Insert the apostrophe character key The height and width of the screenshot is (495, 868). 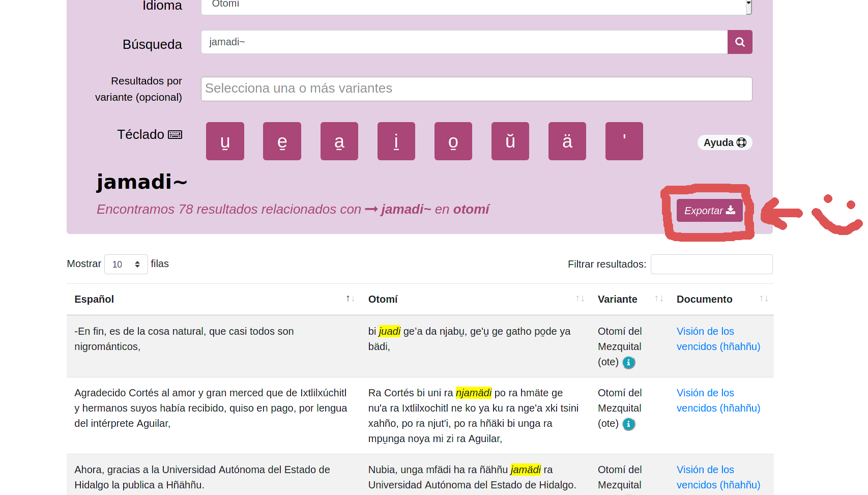pos(624,141)
